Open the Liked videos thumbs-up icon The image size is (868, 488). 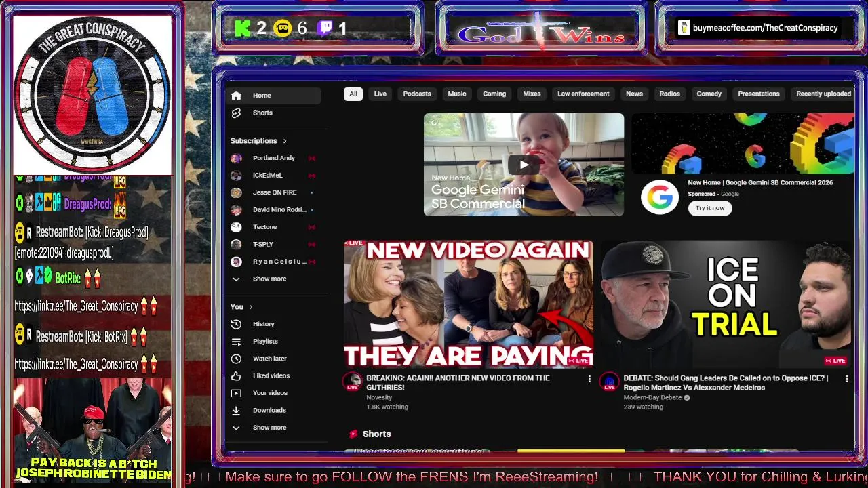click(x=236, y=375)
